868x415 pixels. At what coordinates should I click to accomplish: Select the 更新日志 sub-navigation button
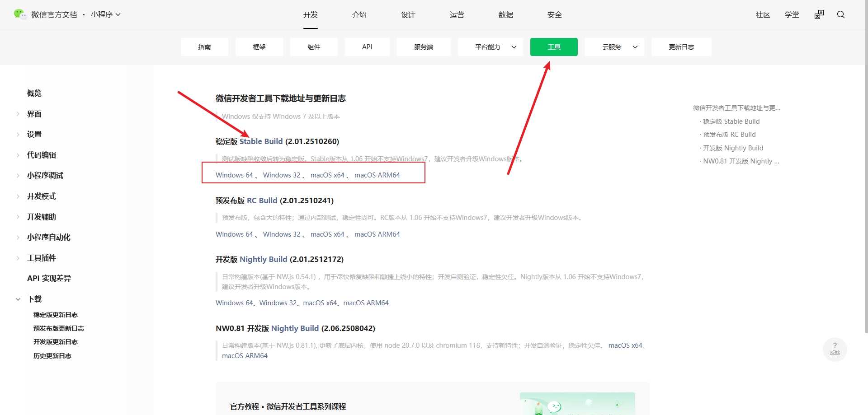pyautogui.click(x=681, y=47)
